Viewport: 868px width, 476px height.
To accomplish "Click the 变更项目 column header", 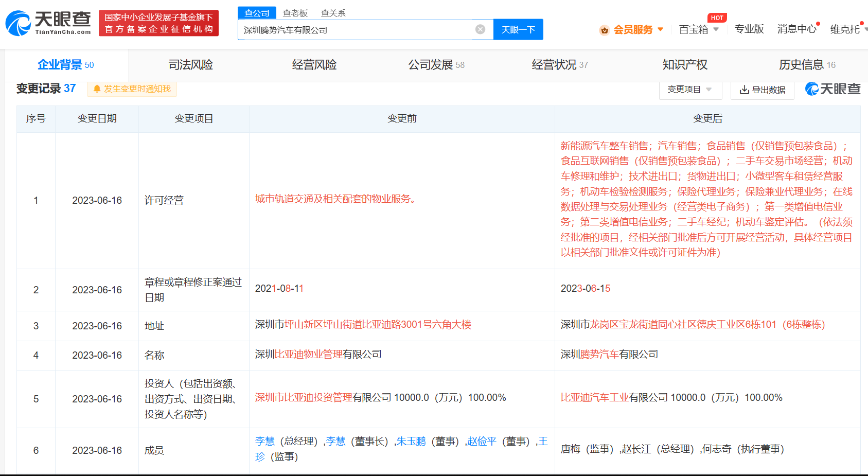I will (194, 119).
